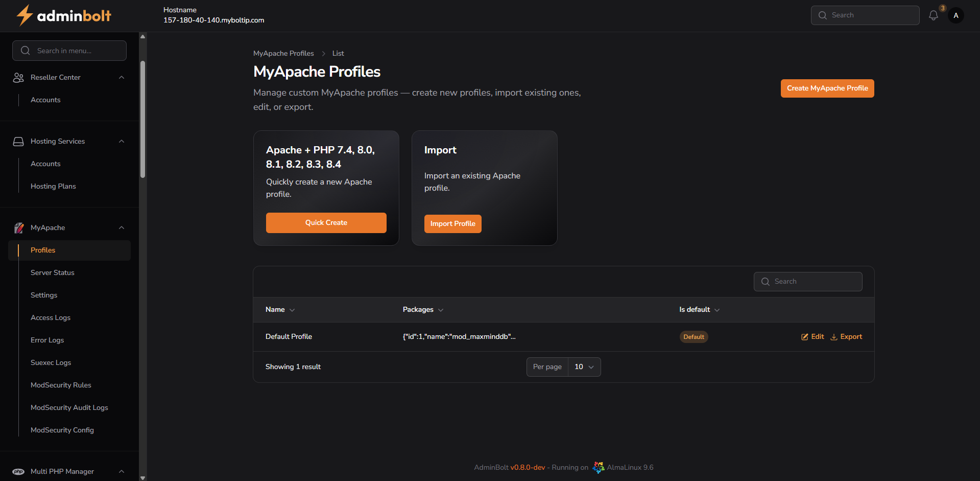Click the magnifier icon in the top search
Screen dimensions: 980x481
823,15
